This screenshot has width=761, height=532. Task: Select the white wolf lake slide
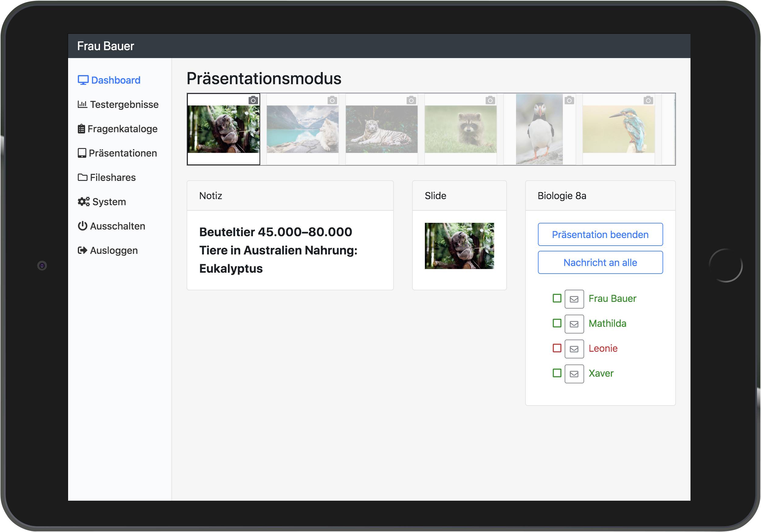pyautogui.click(x=302, y=129)
